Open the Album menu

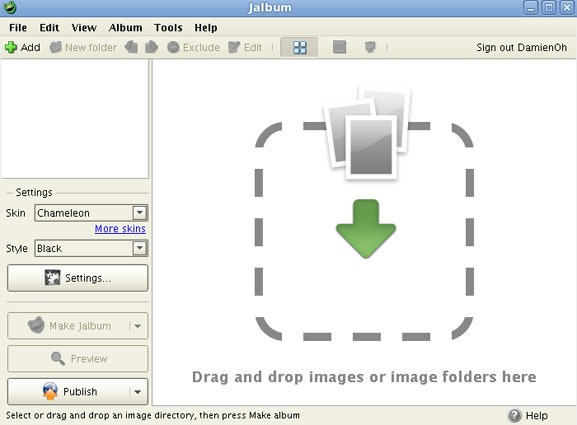pos(125,28)
